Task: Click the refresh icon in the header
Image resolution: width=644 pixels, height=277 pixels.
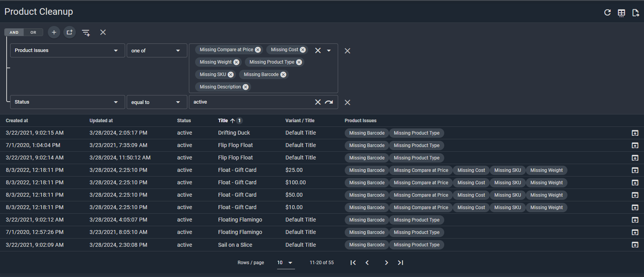Action: (607, 13)
